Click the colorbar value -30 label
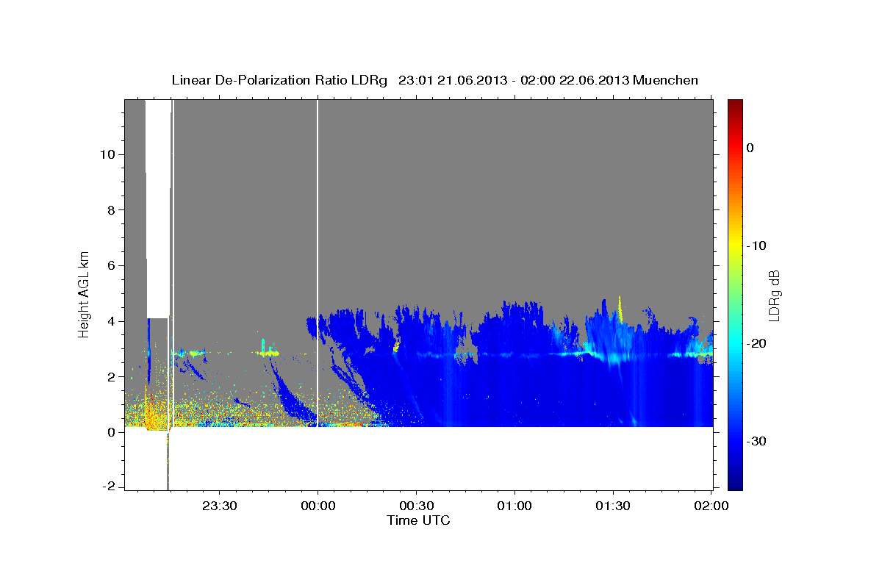This screenshot has height=588, width=882. [x=756, y=441]
